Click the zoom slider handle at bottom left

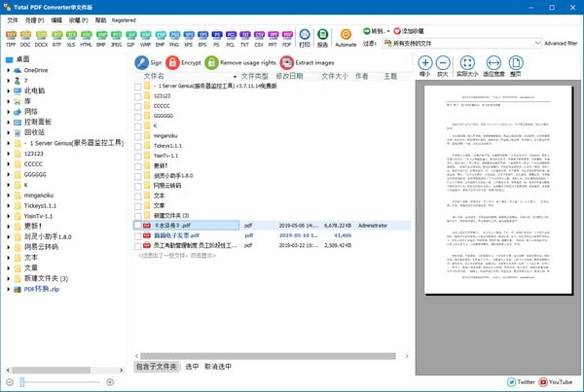(x=22, y=382)
